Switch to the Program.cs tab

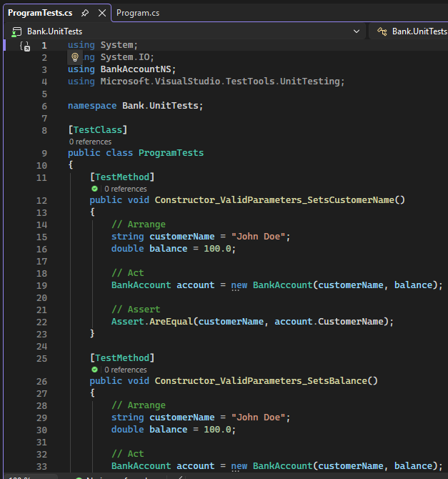point(138,13)
